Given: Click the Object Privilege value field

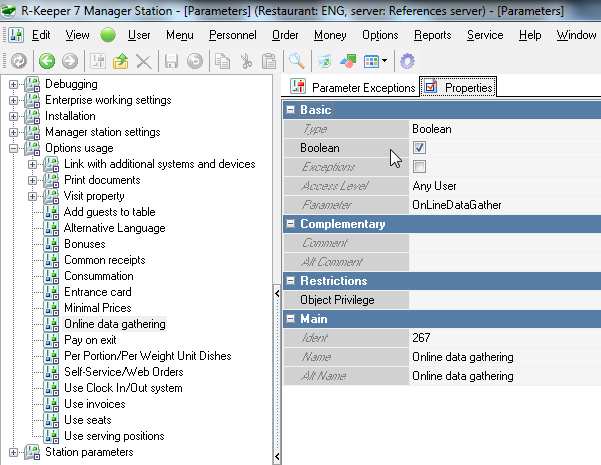Looking at the screenshot, I should tap(505, 300).
